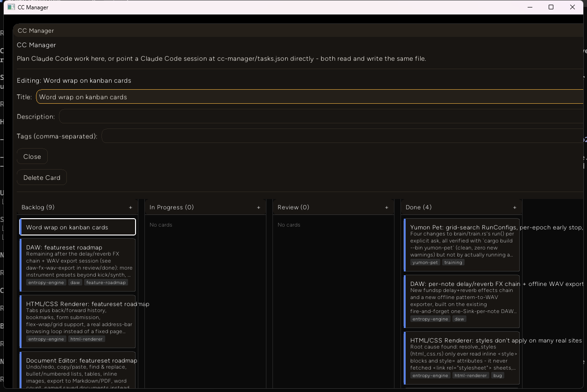Open the HTML/CSS Renderer: featureset roadmap card
The image size is (587, 392).
(78, 321)
